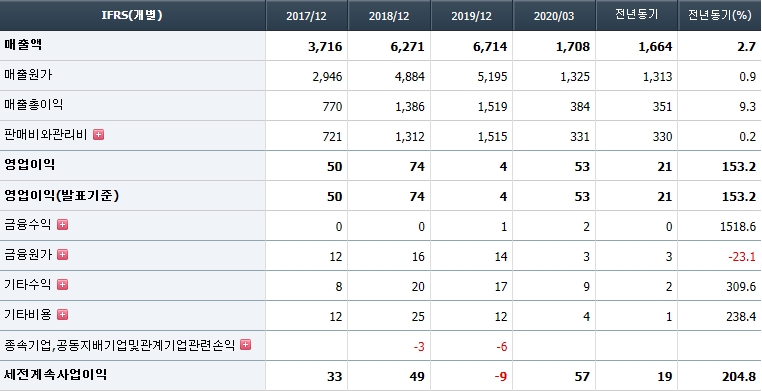Expand the 금융원가 row plus icon
The width and height of the screenshot is (762, 391).
(62, 255)
